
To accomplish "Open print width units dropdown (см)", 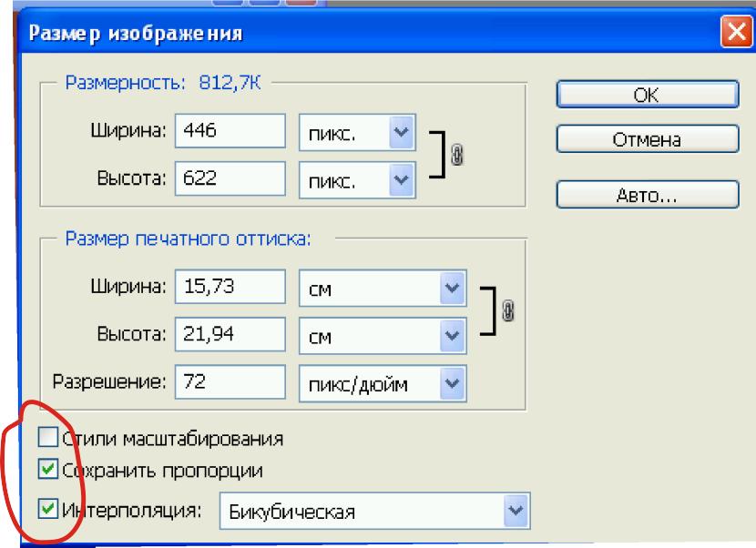I will coord(383,289).
